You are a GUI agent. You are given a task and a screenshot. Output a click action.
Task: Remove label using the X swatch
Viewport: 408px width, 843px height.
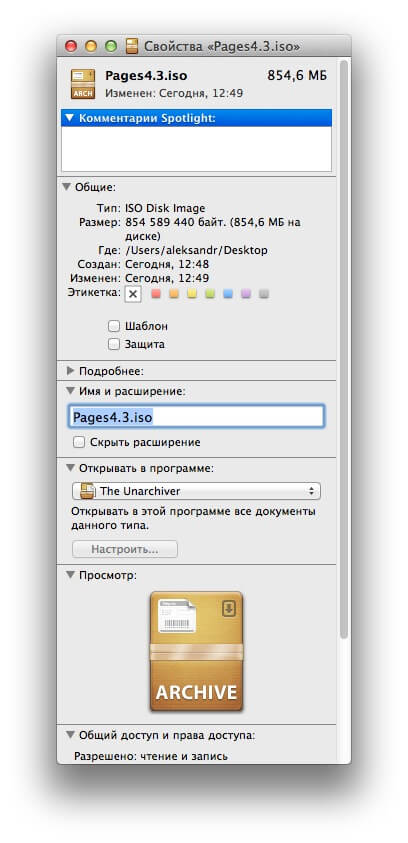pos(133,294)
